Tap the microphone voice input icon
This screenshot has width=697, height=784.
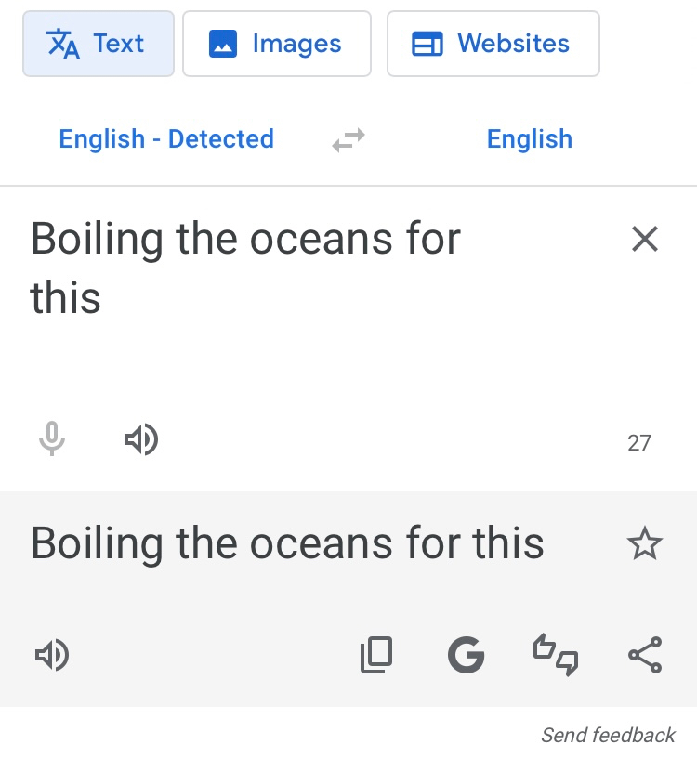pyautogui.click(x=52, y=438)
